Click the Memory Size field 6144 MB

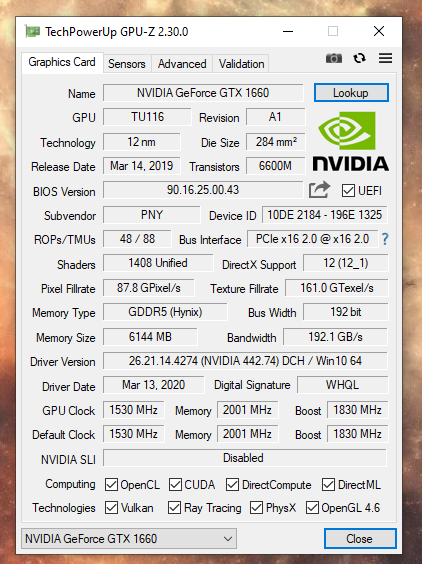(150, 337)
